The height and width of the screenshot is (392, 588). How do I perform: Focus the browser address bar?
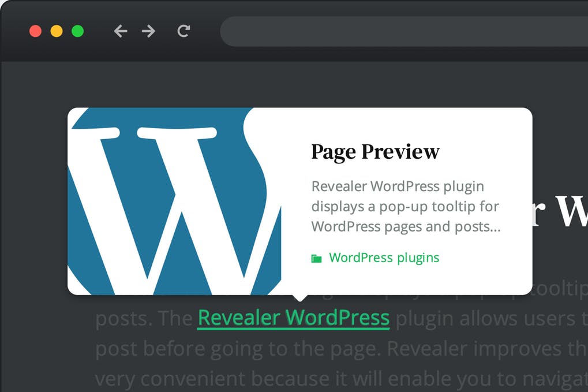[x=405, y=31]
